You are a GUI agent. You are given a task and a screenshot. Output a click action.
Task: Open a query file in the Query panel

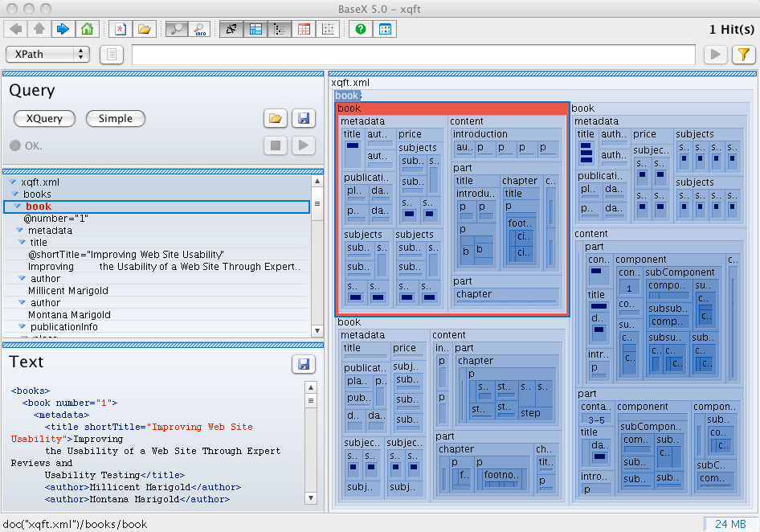click(x=276, y=119)
